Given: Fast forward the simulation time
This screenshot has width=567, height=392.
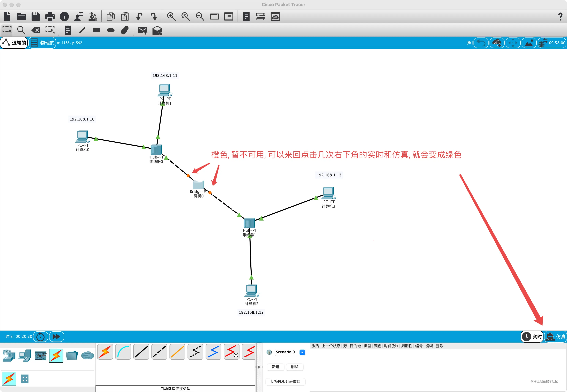Looking at the screenshot, I should click(x=56, y=336).
